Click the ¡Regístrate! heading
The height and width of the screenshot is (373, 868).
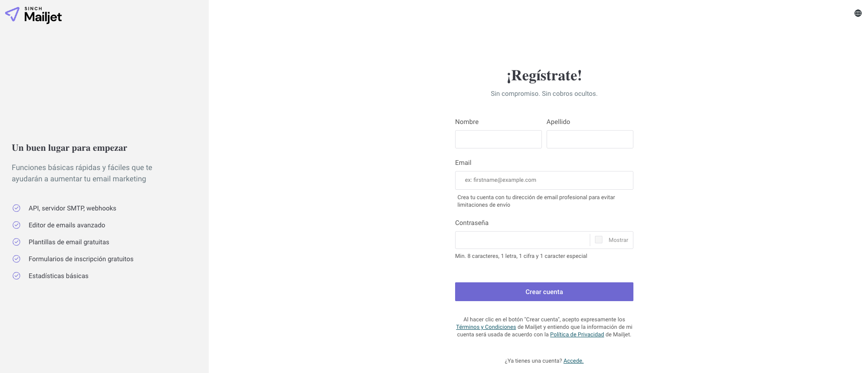[544, 76]
